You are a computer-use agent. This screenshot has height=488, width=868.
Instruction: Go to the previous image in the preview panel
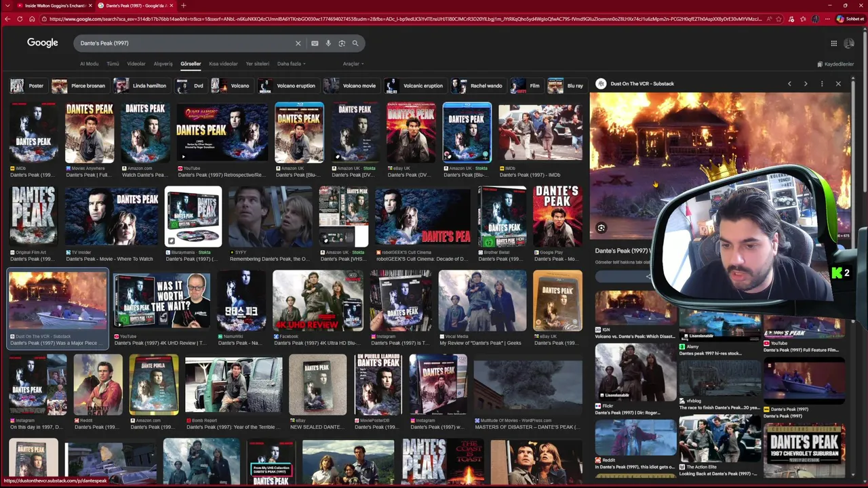(x=789, y=84)
